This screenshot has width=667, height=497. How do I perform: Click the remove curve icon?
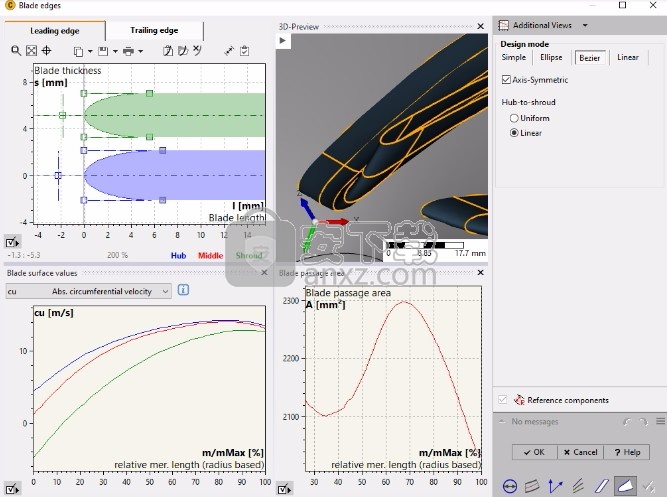point(197,50)
